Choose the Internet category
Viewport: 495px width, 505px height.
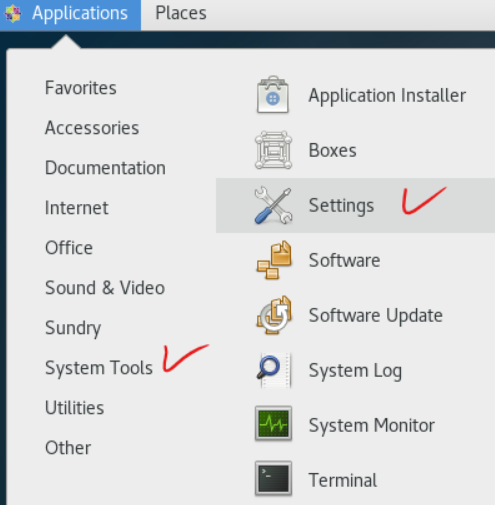[77, 208]
